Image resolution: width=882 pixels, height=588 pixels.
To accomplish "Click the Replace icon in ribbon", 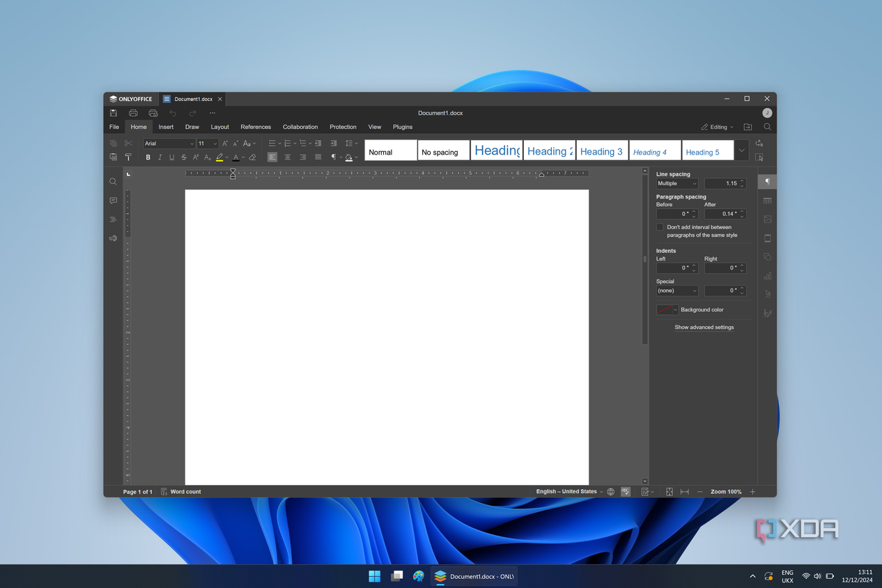I will tap(759, 144).
